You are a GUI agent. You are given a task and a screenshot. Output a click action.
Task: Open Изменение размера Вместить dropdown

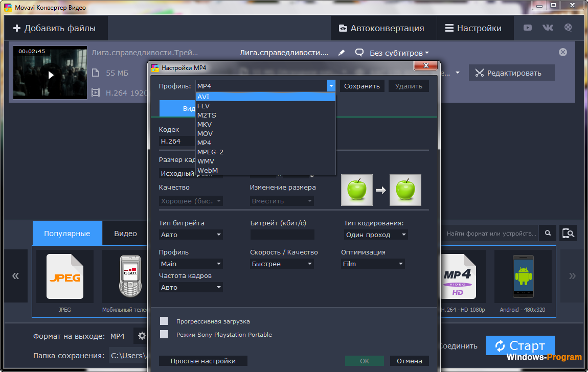point(282,201)
